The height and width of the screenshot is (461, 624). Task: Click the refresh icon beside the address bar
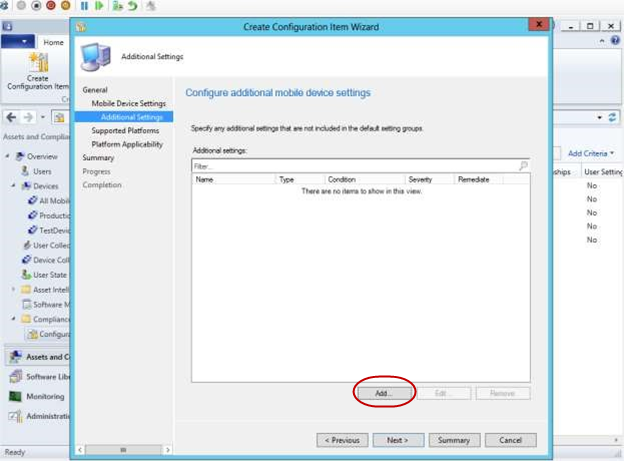pos(612,117)
